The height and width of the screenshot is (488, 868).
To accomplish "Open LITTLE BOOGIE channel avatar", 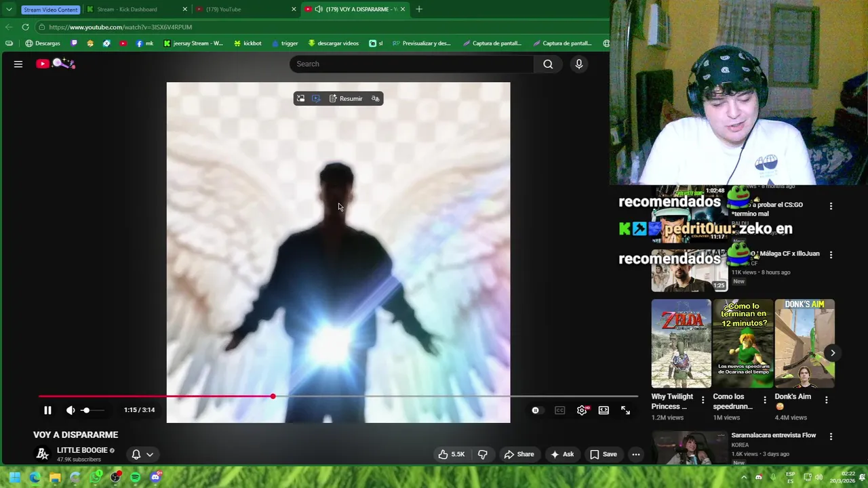I will (42, 454).
